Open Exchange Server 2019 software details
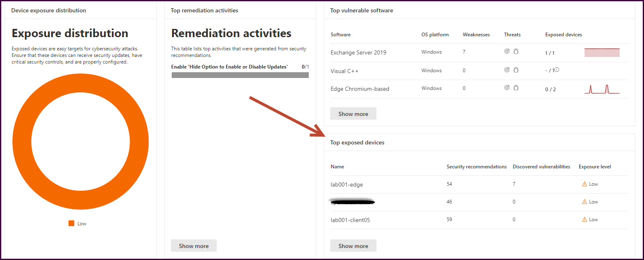644x260 pixels. [358, 52]
